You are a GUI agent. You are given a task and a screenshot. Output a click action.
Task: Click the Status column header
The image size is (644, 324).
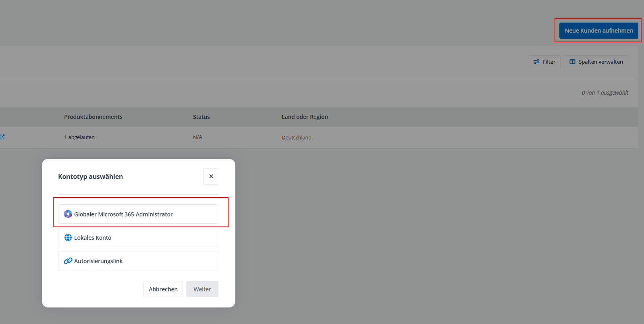click(x=201, y=117)
